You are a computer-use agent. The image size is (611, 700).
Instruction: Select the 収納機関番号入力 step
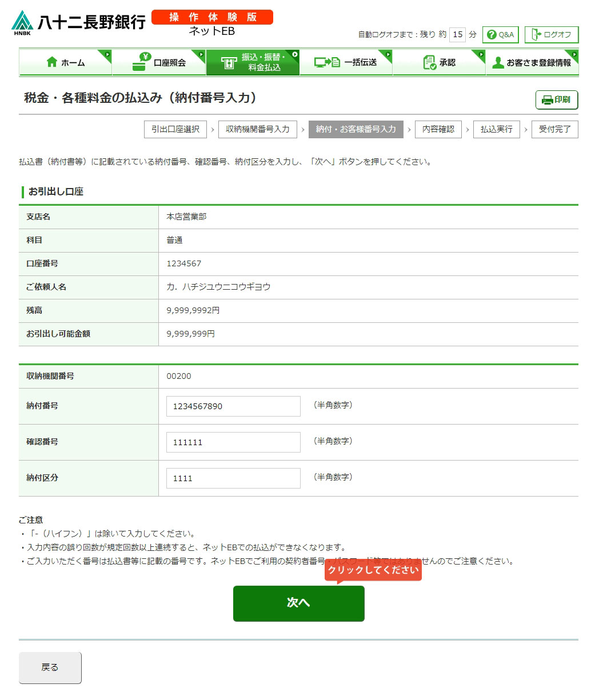(257, 129)
